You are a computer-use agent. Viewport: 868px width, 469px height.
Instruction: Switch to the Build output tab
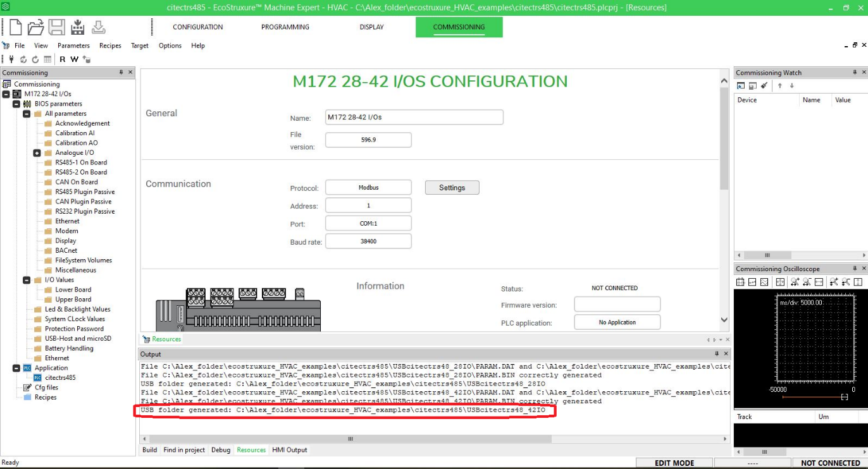pos(150,450)
